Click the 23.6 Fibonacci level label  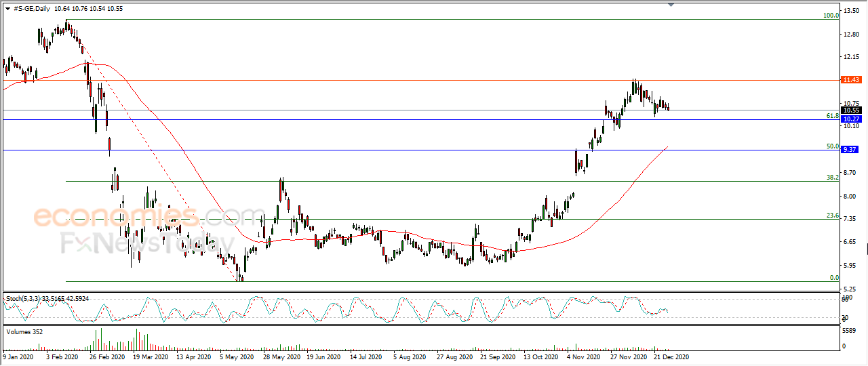point(833,216)
